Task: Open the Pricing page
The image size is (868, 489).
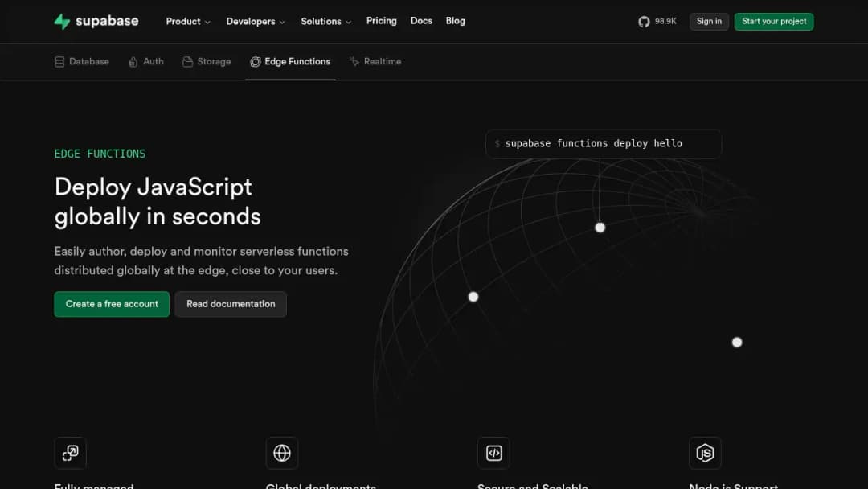Action: click(382, 21)
